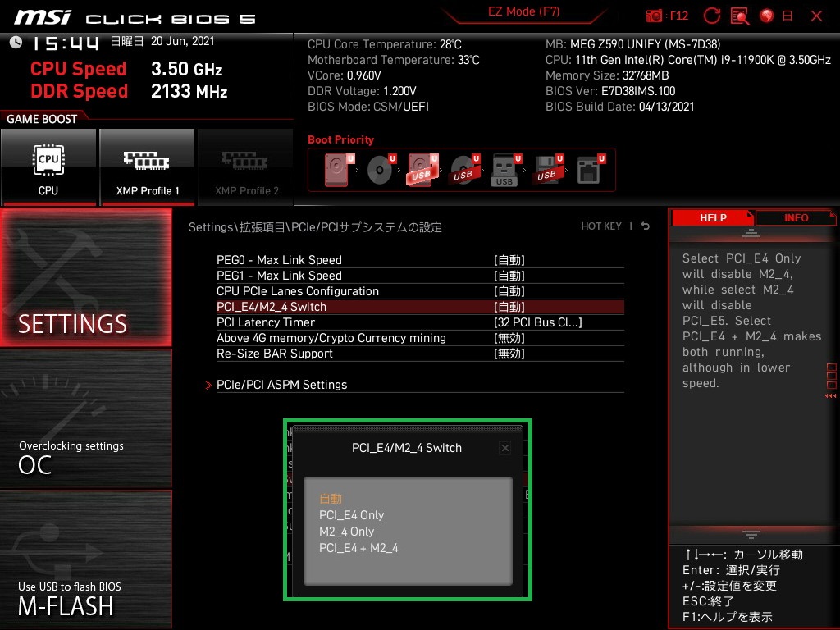The image size is (840, 630).
Task: Select the USB optical drive boot icon
Action: [x=464, y=170]
